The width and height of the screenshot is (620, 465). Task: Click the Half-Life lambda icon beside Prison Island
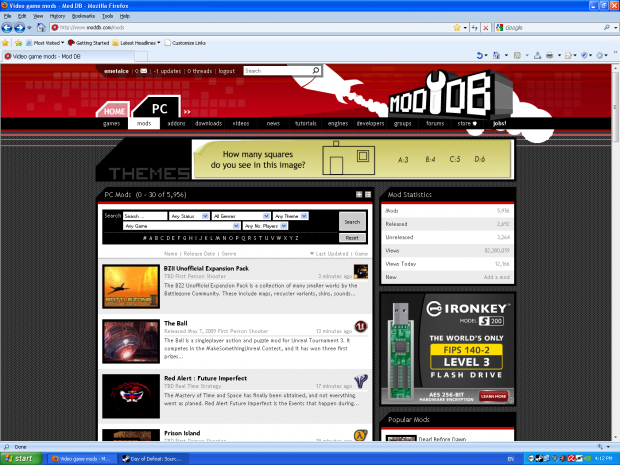tap(360, 435)
